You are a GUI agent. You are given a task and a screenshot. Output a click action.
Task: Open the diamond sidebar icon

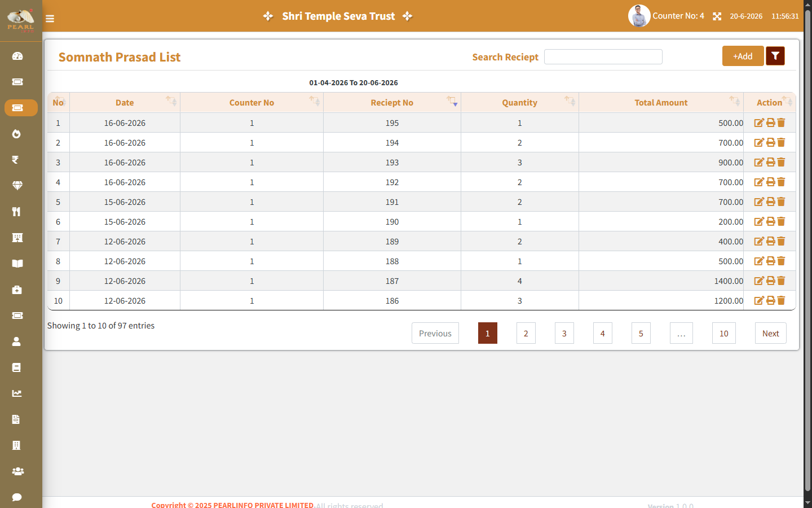click(17, 186)
